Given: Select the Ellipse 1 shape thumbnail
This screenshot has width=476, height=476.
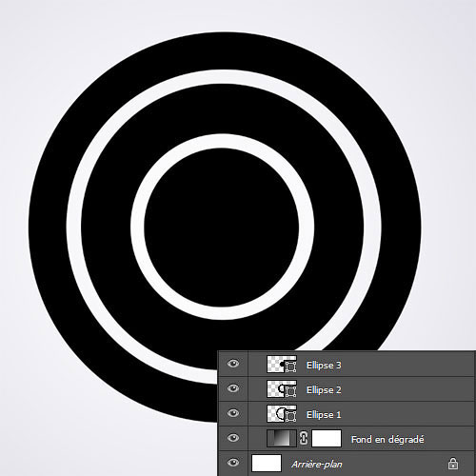Looking at the screenshot, I should point(282,413).
